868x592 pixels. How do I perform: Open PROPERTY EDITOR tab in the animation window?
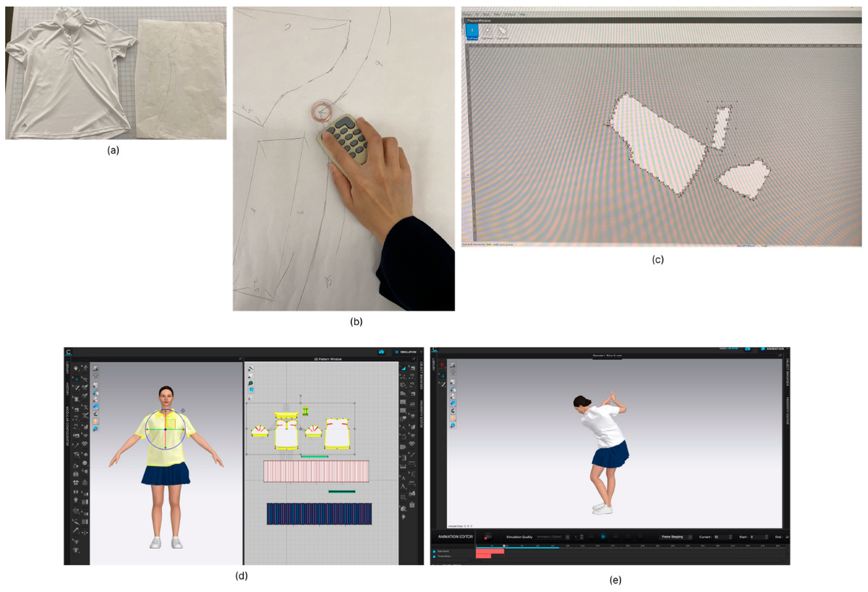(x=787, y=411)
